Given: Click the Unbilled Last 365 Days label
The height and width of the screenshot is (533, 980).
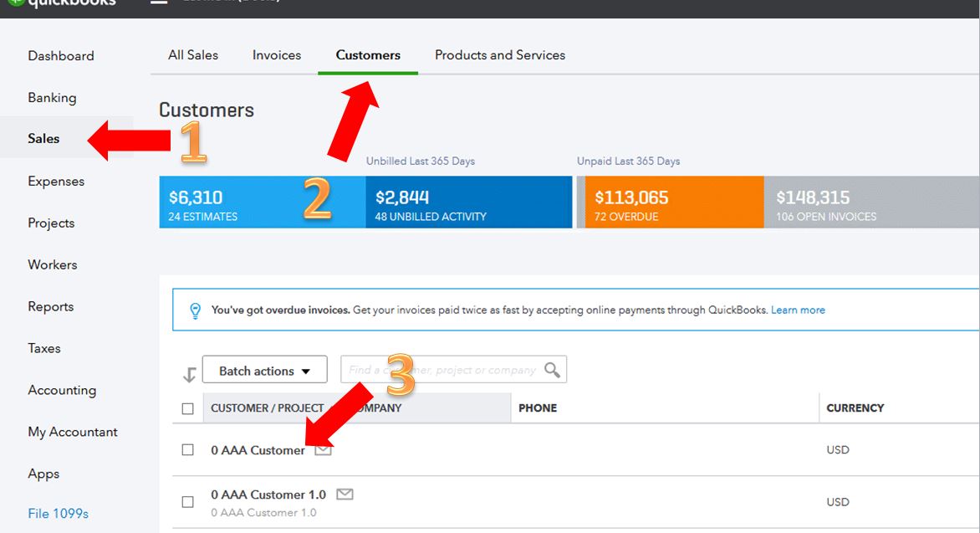Looking at the screenshot, I should [x=421, y=161].
